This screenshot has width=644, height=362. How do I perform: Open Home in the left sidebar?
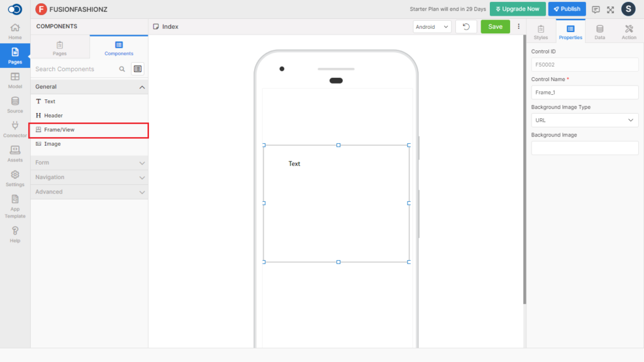click(x=15, y=31)
